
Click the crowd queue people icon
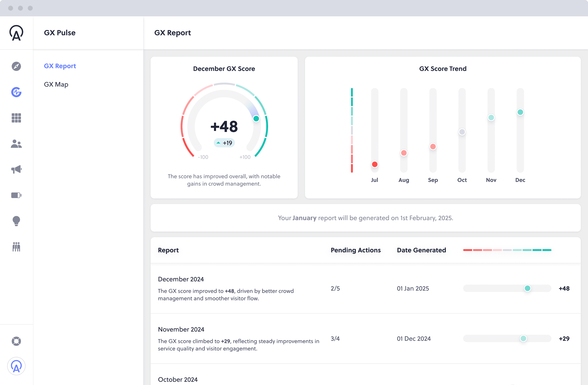16,247
